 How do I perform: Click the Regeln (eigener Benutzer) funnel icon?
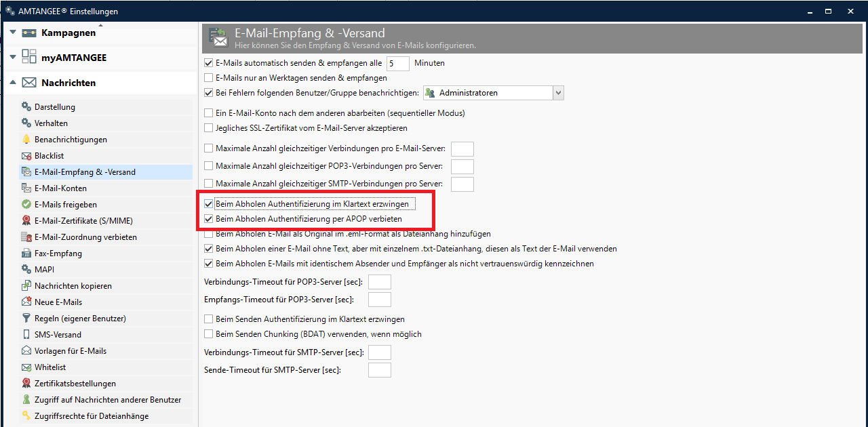tap(26, 319)
